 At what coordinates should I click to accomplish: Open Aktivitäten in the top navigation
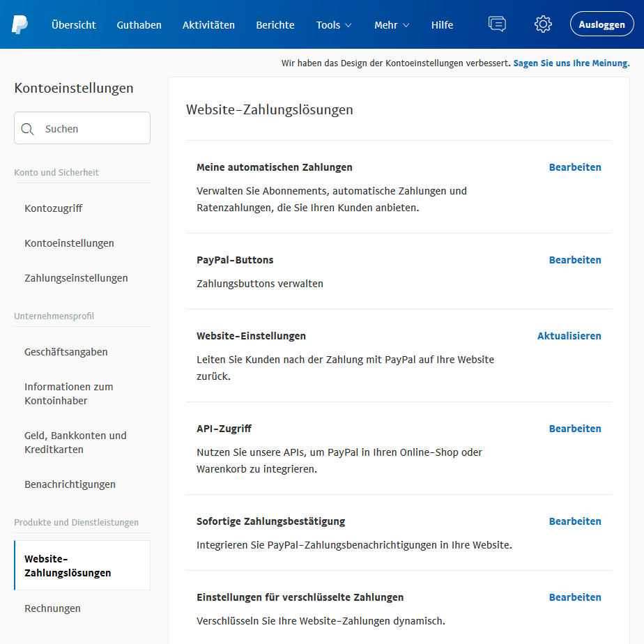[x=208, y=25]
